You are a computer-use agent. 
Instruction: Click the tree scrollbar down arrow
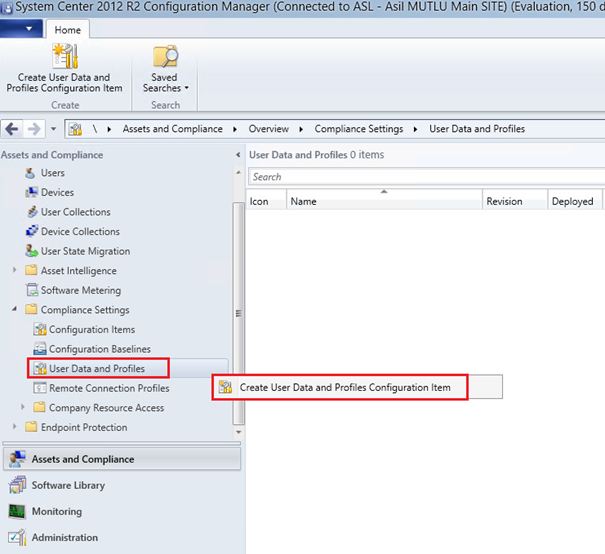click(238, 432)
